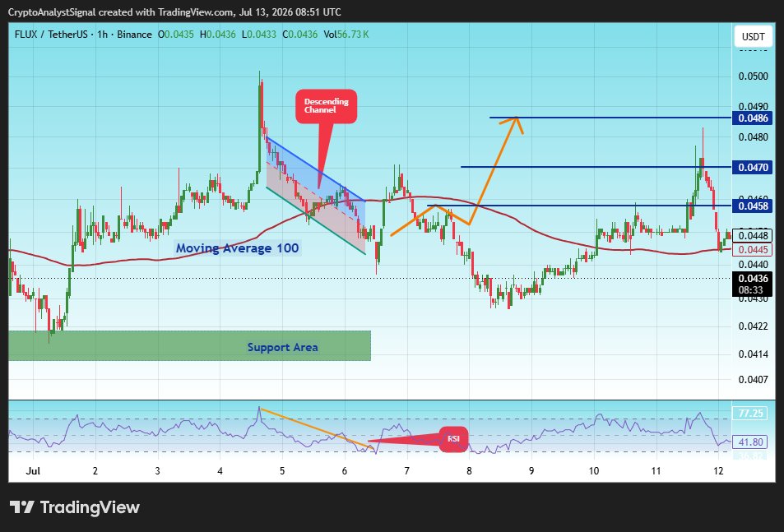Click the 0.0500 price axis value
The width and height of the screenshot is (784, 532).
pyautogui.click(x=753, y=76)
